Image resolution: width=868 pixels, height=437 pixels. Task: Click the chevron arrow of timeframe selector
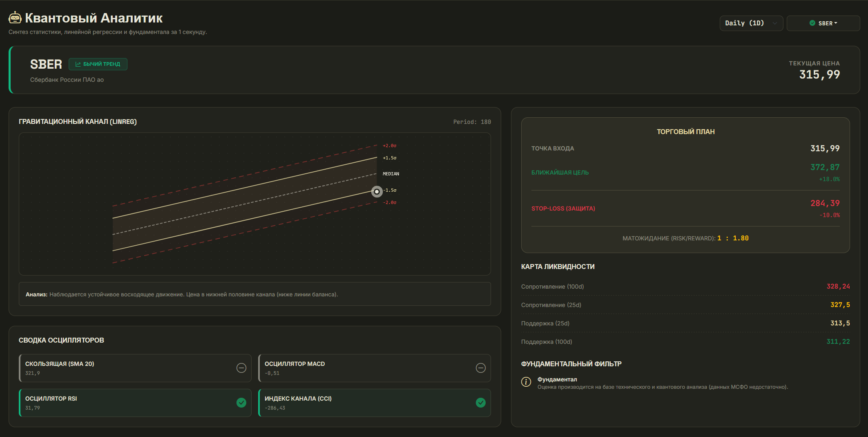click(774, 23)
